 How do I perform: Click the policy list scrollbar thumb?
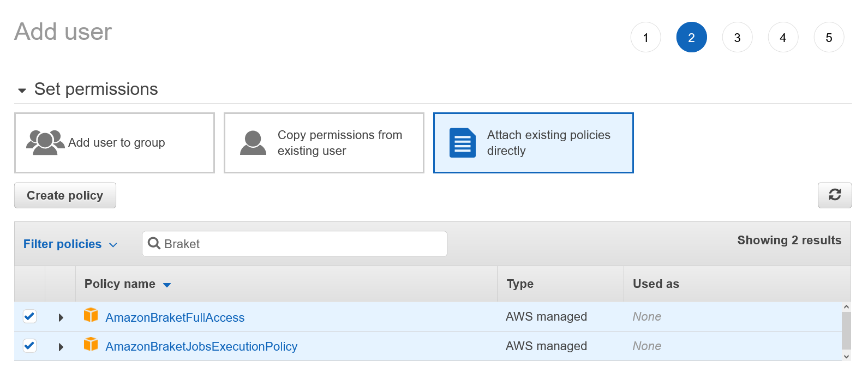[846, 330]
